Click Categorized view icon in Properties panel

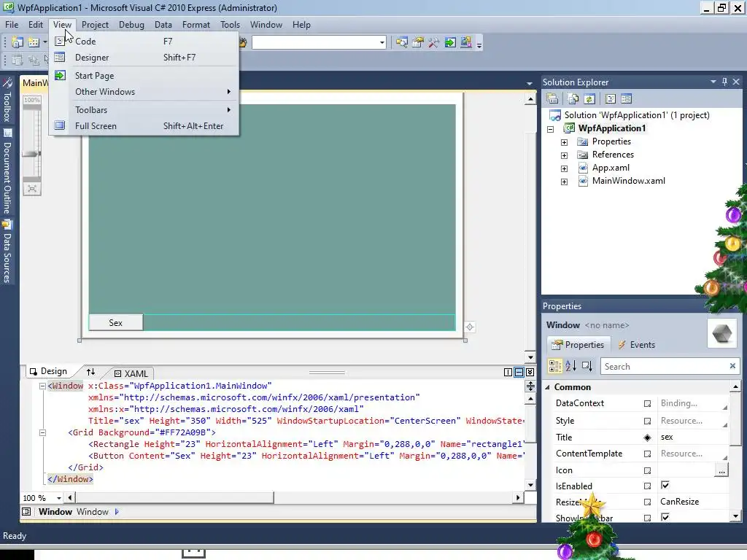pos(555,366)
